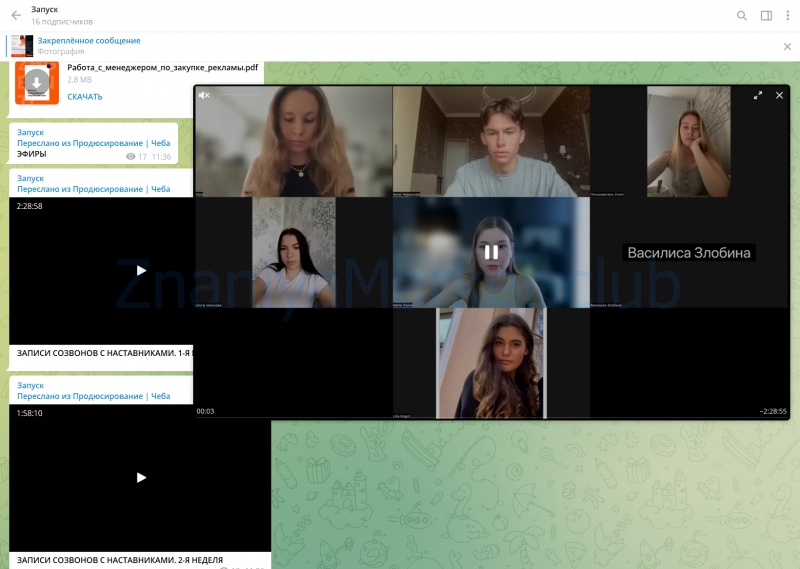Unmute the floating video player
Screen dimensions: 800x569
tap(204, 95)
